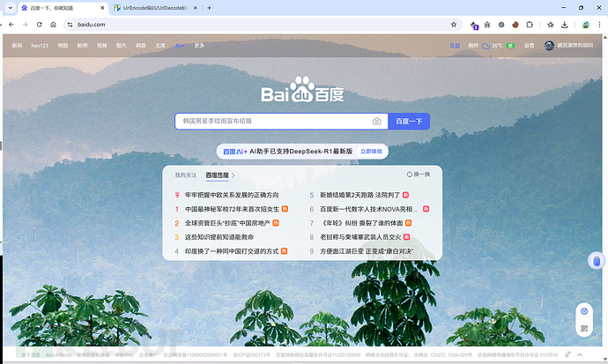Select the 百度热搜 tab
This screenshot has width=608, height=364.
coord(217,175)
